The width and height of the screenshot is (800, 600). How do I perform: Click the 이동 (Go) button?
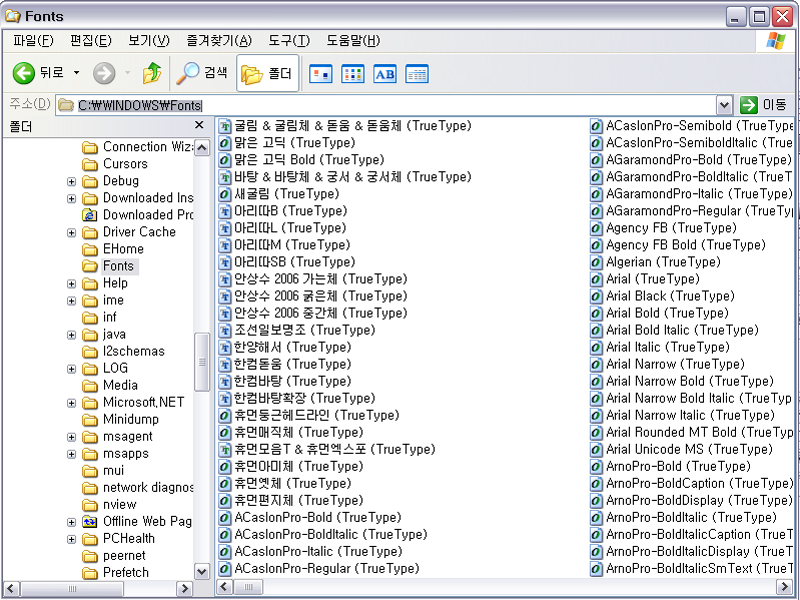764,105
